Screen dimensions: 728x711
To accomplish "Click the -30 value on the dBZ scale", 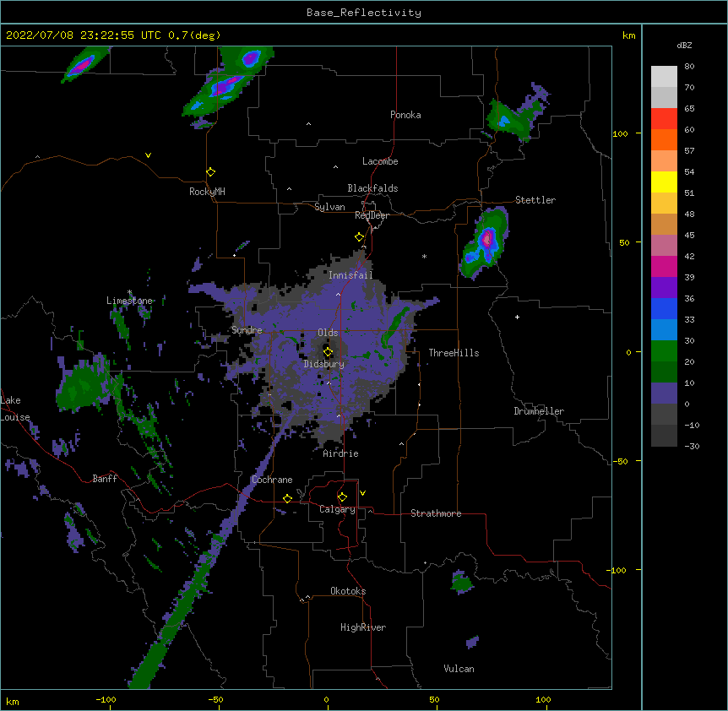I will [692, 446].
